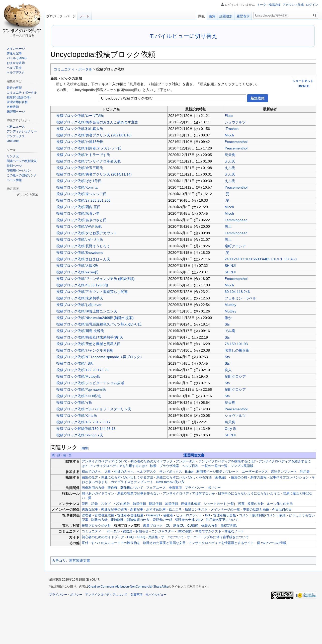This screenshot has width=322, height=644.
Task: Open the 投稿記録 link in header
Action: 274,5
